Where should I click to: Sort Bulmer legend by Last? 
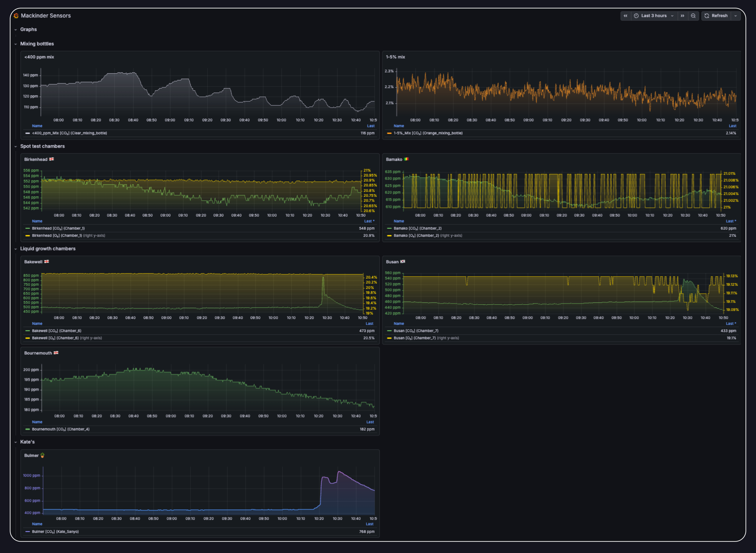[x=370, y=524]
